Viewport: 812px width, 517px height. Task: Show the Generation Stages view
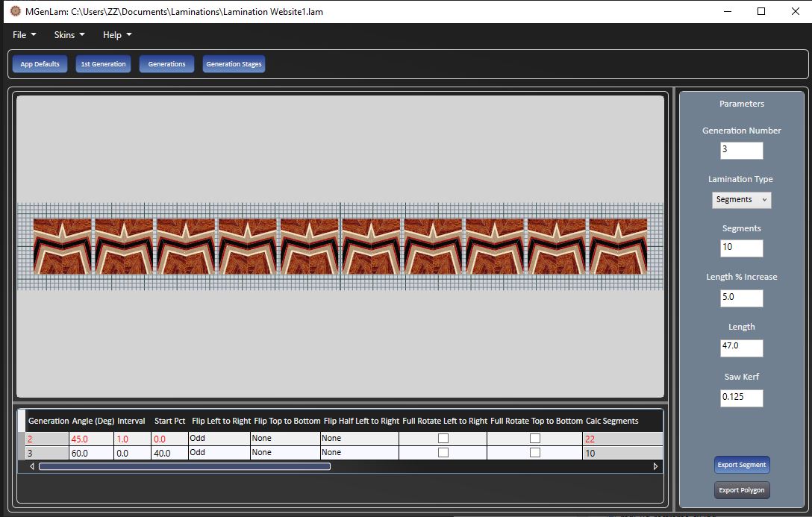pos(234,64)
